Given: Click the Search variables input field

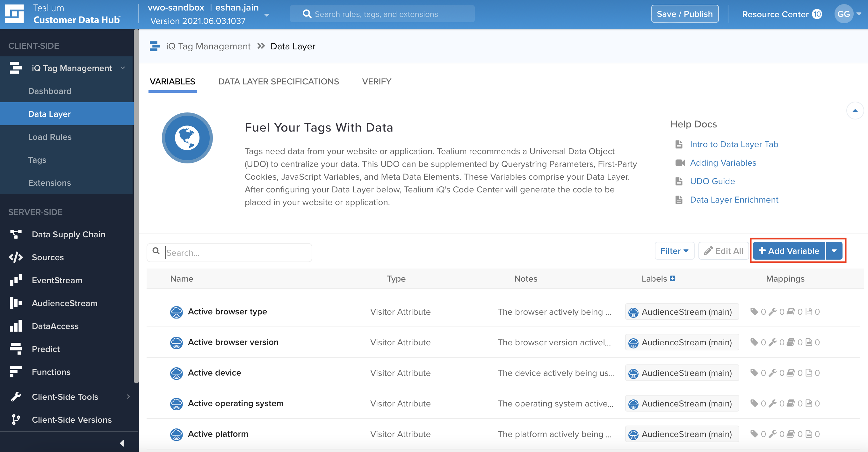Looking at the screenshot, I should [230, 252].
